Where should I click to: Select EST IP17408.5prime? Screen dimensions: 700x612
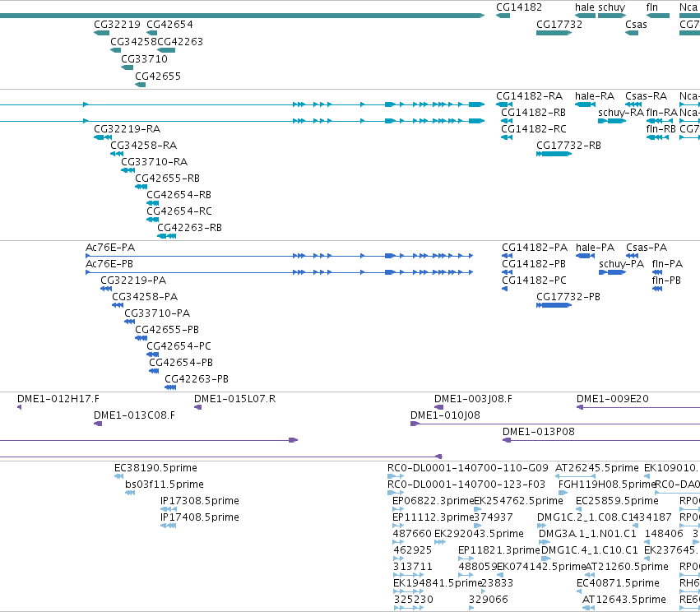(200, 517)
